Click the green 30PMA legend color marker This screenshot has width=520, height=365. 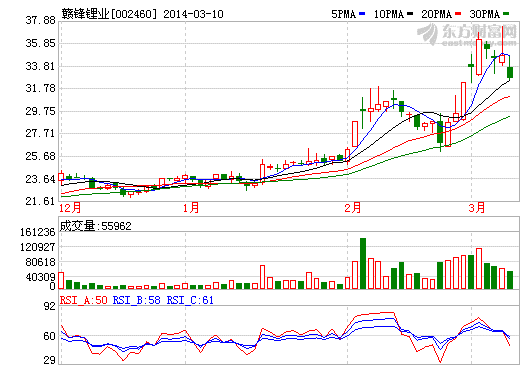pyautogui.click(x=506, y=14)
